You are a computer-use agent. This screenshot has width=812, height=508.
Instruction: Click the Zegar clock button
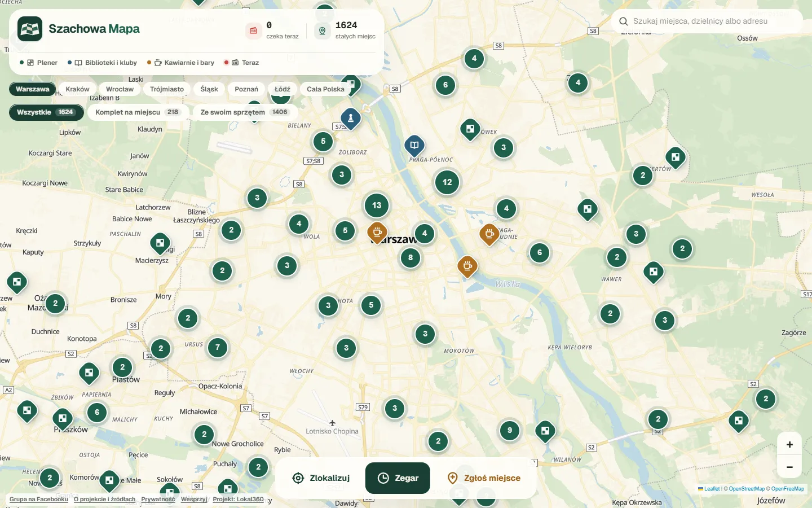click(x=398, y=478)
